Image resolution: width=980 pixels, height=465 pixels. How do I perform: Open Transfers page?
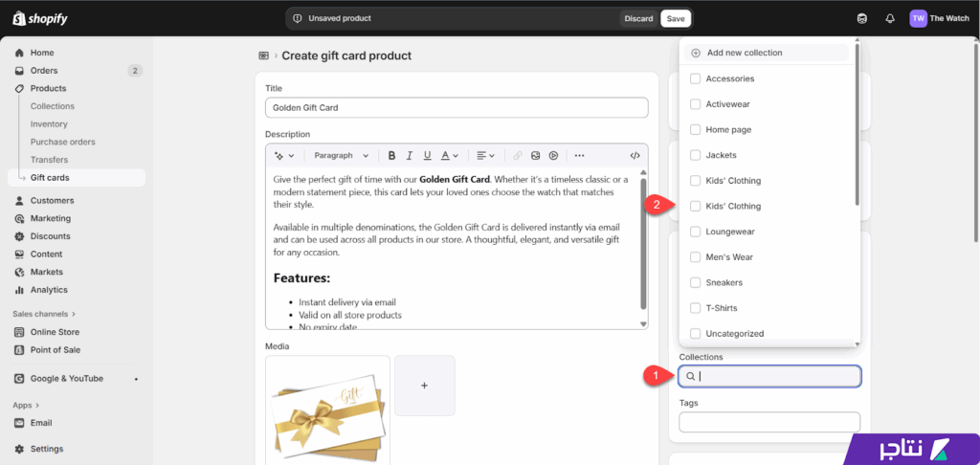50,160
